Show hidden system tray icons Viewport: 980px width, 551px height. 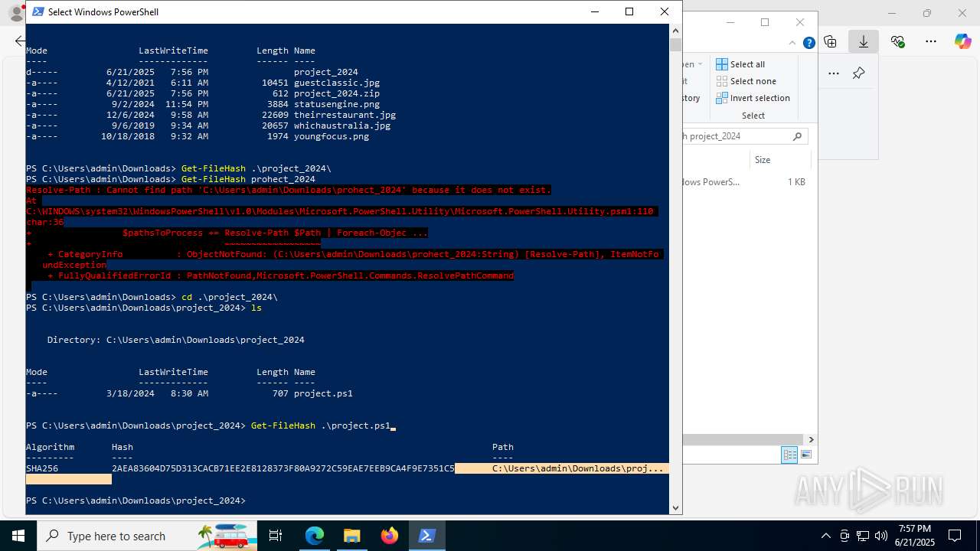coord(825,536)
